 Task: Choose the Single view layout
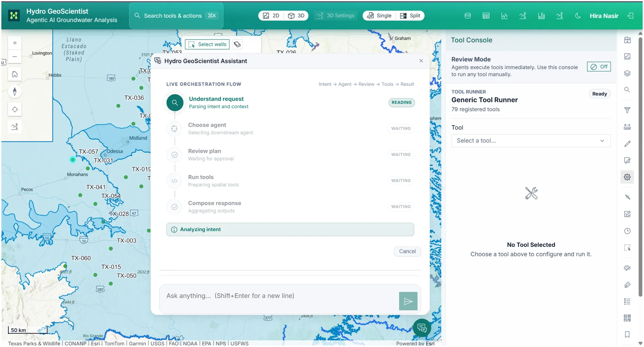[379, 16]
